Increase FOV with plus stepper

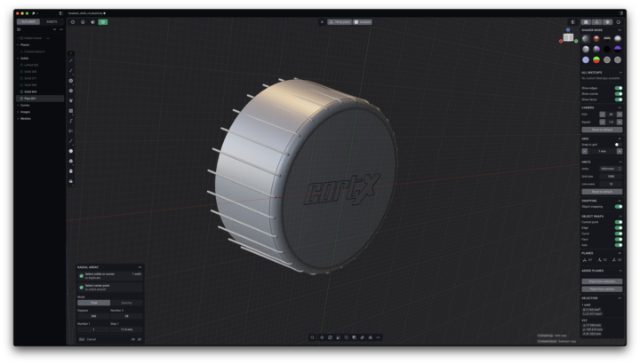620,115
